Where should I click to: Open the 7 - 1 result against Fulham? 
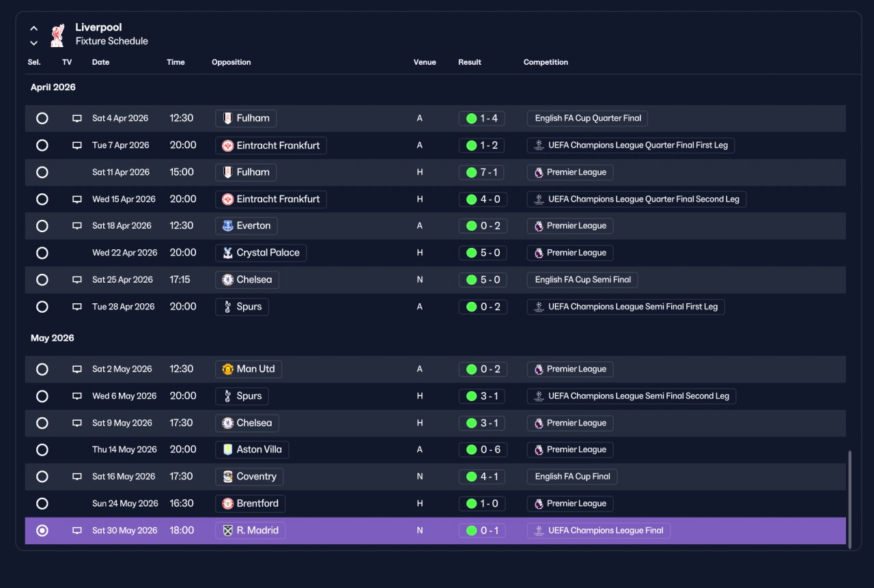coord(482,172)
